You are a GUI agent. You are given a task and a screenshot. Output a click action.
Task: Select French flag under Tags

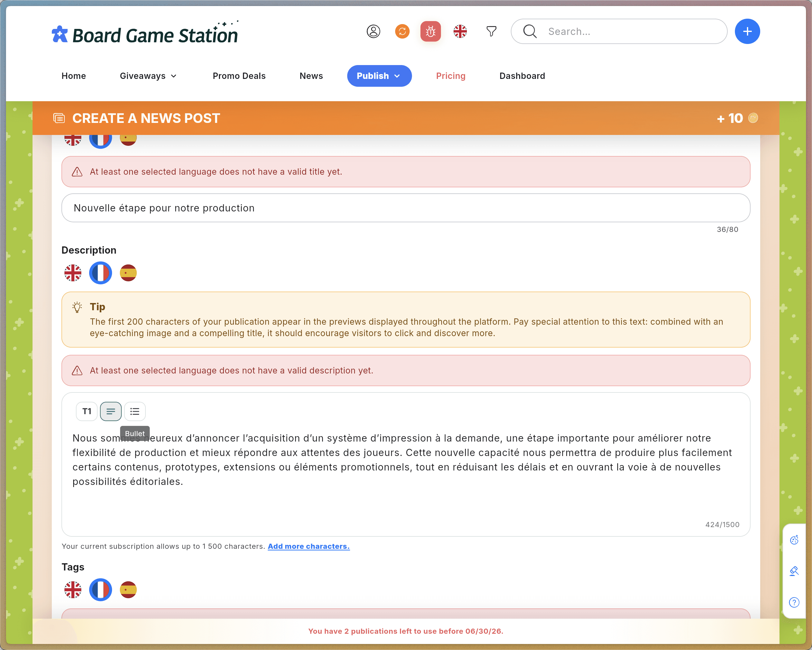tap(101, 589)
